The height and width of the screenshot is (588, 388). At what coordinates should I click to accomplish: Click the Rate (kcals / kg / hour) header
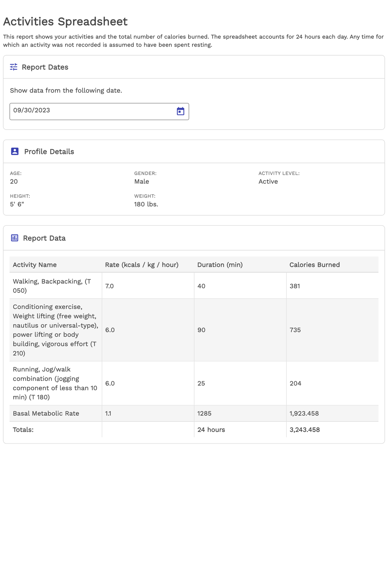[142, 265]
